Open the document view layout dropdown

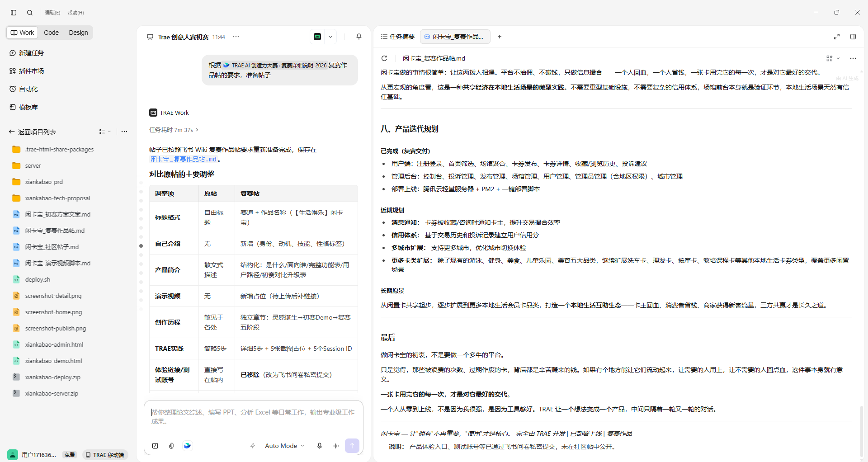point(833,58)
